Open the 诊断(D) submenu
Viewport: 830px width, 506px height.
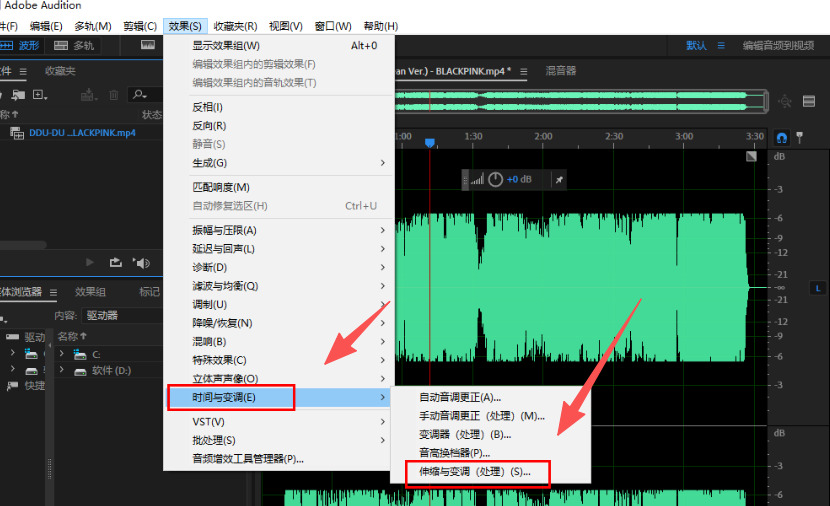tap(279, 267)
